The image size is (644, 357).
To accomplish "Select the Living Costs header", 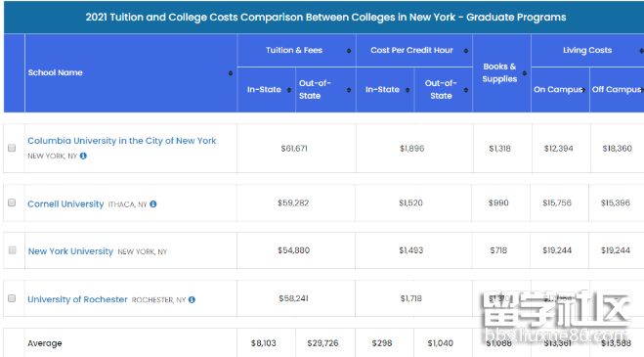I will click(x=587, y=50).
